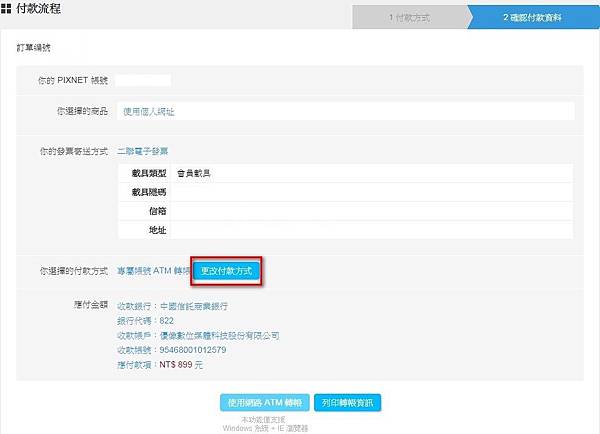Click the Windows 系統 + IE 瀏覽器 note

265,428
